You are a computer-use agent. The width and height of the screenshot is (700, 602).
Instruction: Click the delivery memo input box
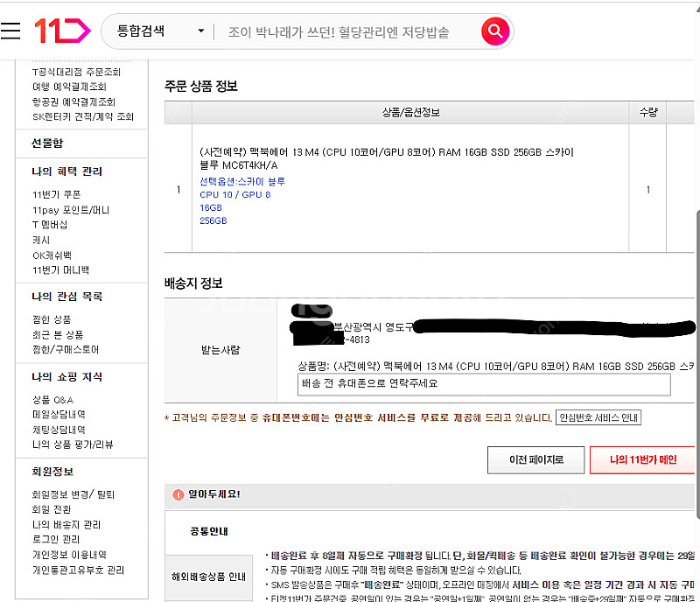pos(484,384)
